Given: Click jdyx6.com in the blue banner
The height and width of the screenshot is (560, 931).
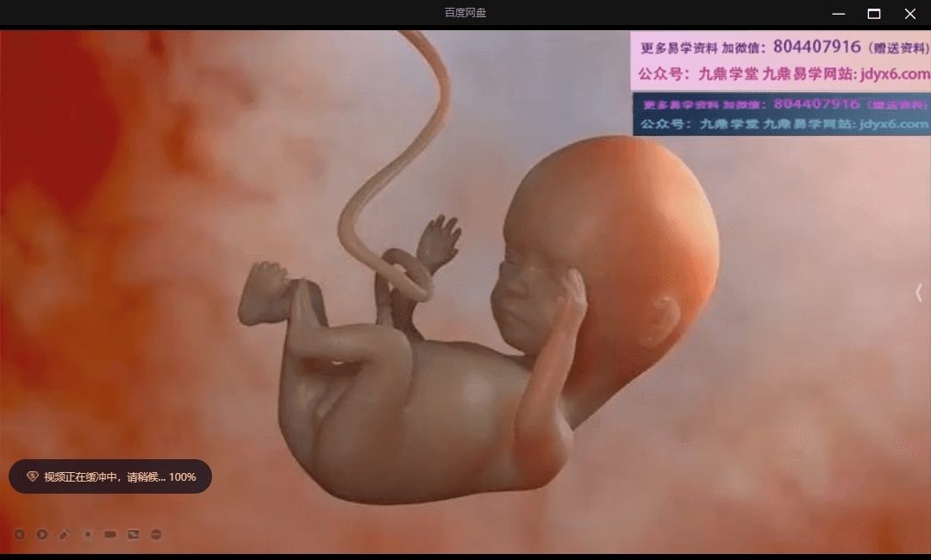Looking at the screenshot, I should 893,124.
